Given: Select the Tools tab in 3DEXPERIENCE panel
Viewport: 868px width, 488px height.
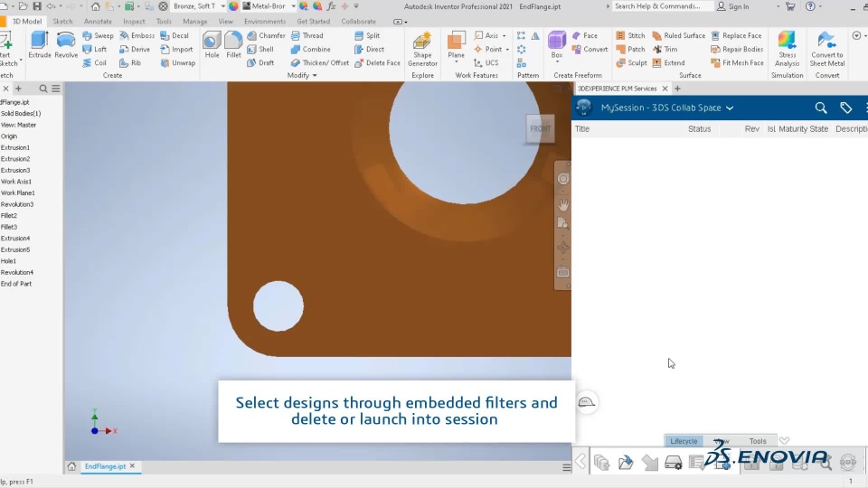Looking at the screenshot, I should pos(758,441).
